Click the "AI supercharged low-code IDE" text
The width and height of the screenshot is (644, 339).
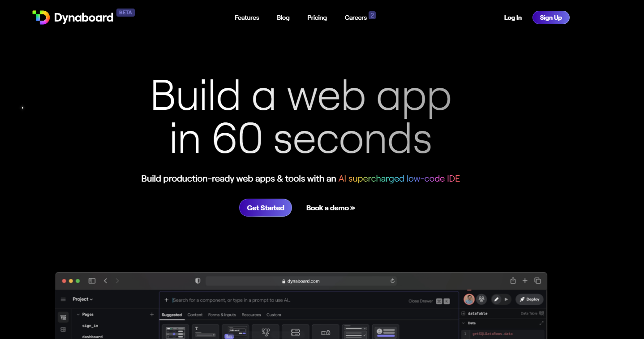coord(399,178)
